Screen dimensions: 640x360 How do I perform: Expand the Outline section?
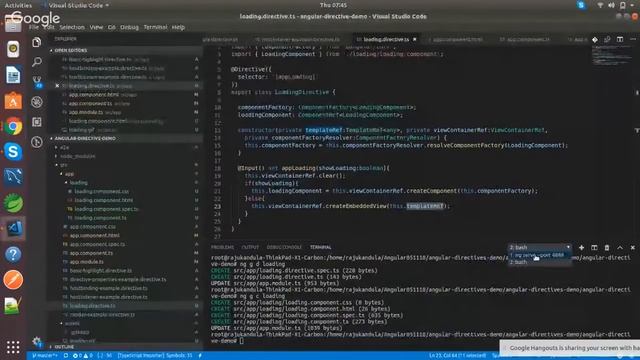[x=63, y=347]
